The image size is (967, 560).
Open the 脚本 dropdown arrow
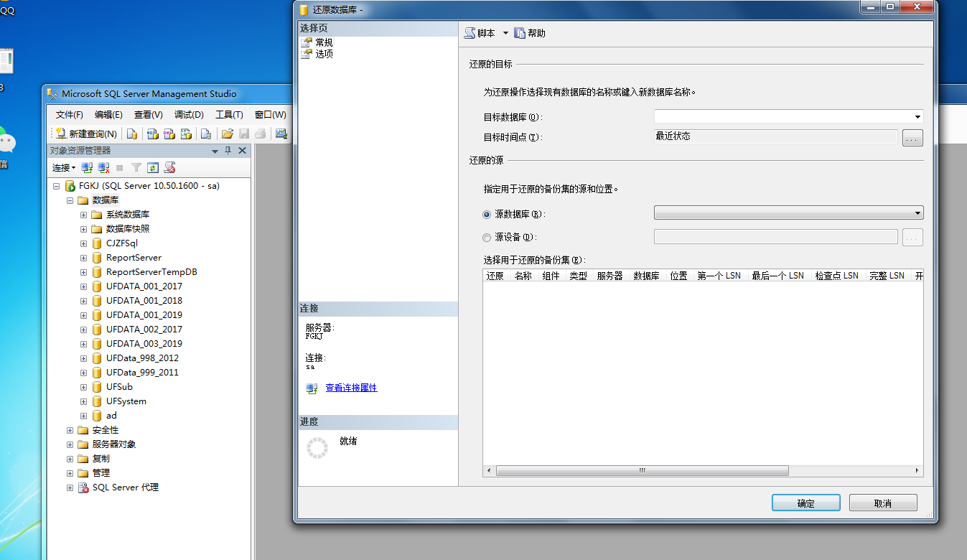point(505,33)
